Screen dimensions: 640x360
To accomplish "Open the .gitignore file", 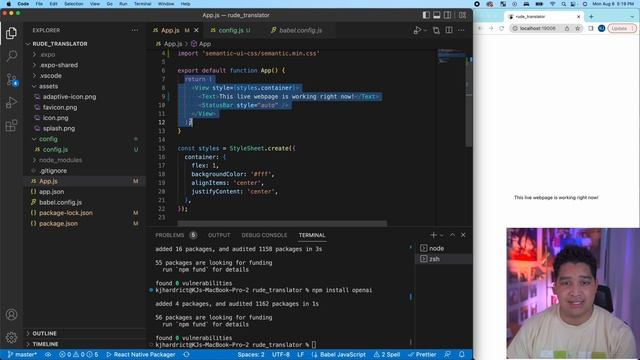I will coord(53,171).
